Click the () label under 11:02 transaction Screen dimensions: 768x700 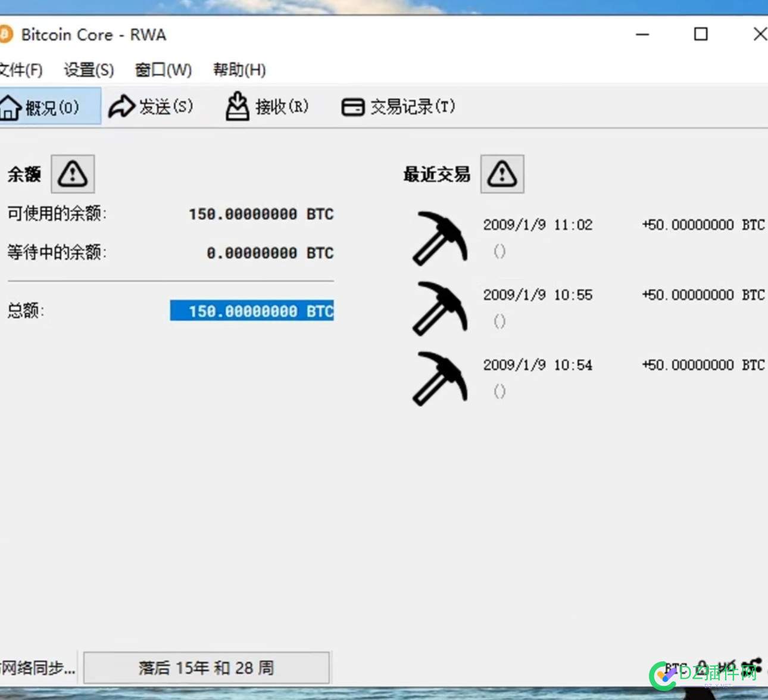[x=499, y=251]
